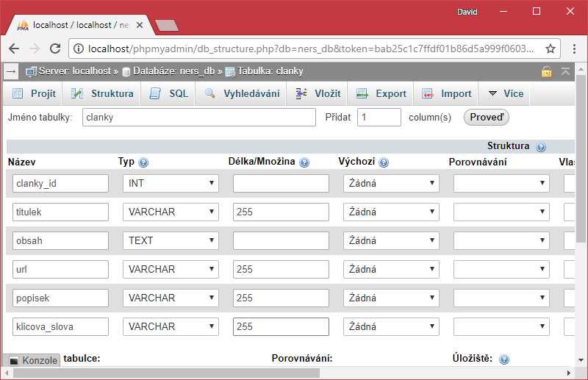The height and width of the screenshot is (380, 588).
Task: Expand the Více dropdown menu
Action: click(x=505, y=94)
